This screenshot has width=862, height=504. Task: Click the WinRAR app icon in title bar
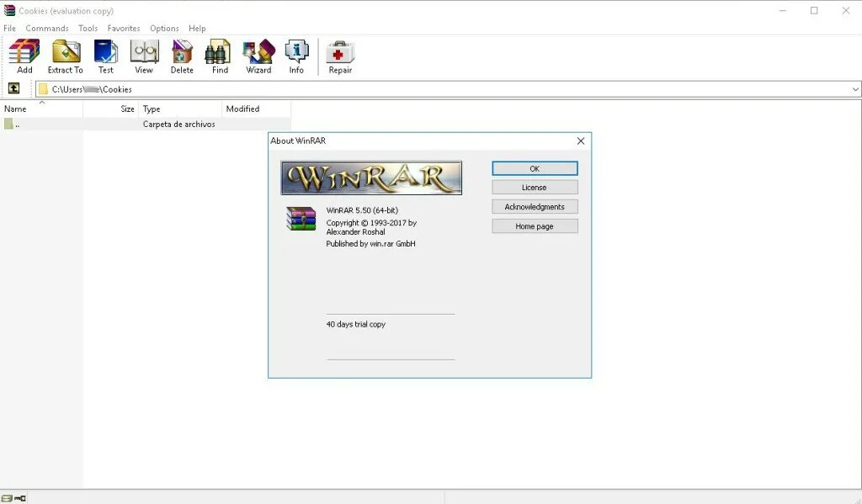click(x=9, y=10)
